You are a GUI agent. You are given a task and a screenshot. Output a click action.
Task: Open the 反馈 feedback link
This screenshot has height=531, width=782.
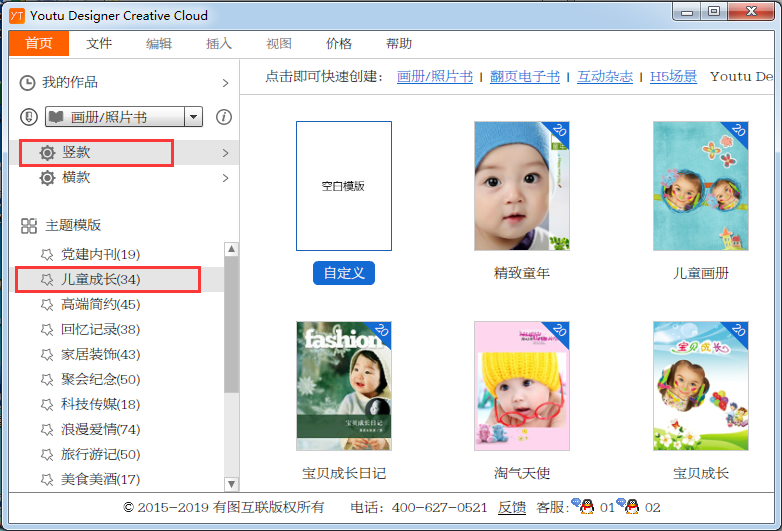tap(512, 508)
